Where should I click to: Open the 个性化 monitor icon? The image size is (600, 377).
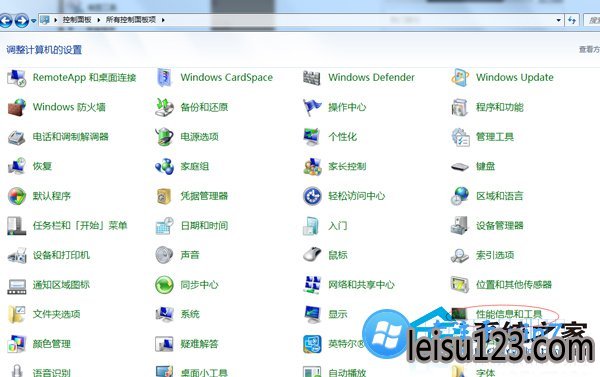click(x=312, y=137)
